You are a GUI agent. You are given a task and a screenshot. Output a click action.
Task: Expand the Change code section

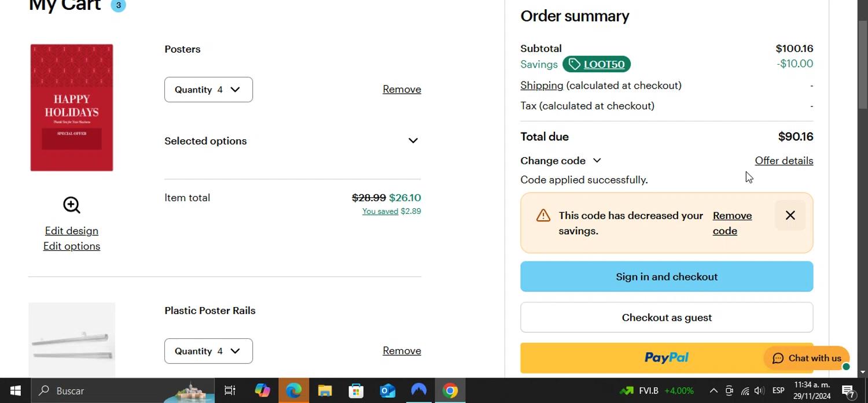coord(561,161)
